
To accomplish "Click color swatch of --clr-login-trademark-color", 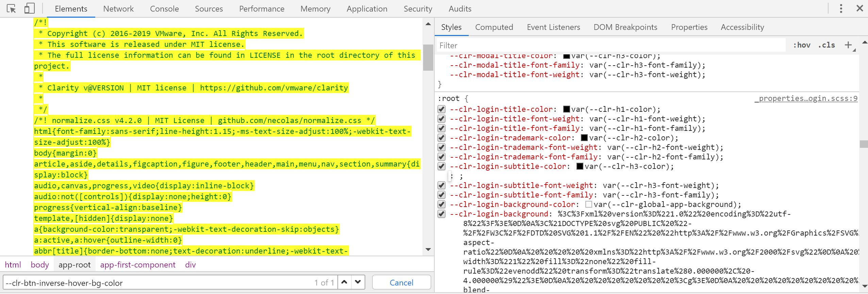I will pyautogui.click(x=584, y=138).
